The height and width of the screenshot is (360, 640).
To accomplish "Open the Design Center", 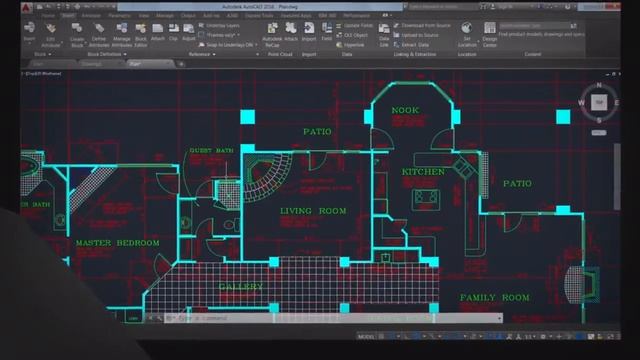I will (x=490, y=35).
